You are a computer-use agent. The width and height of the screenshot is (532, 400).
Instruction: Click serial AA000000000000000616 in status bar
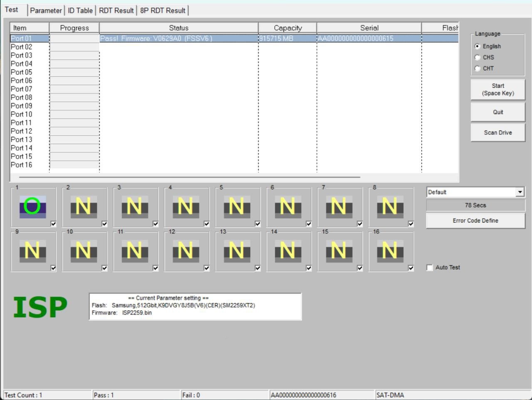point(322,395)
